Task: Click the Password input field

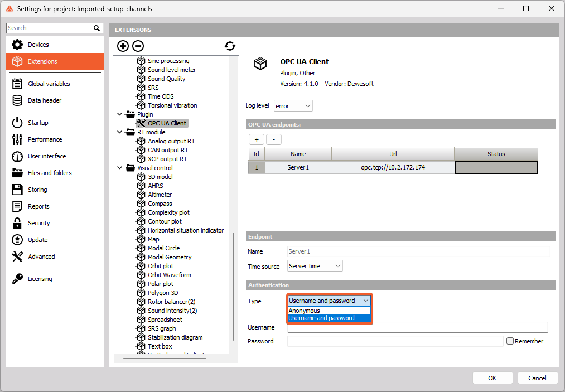Action: [x=395, y=341]
